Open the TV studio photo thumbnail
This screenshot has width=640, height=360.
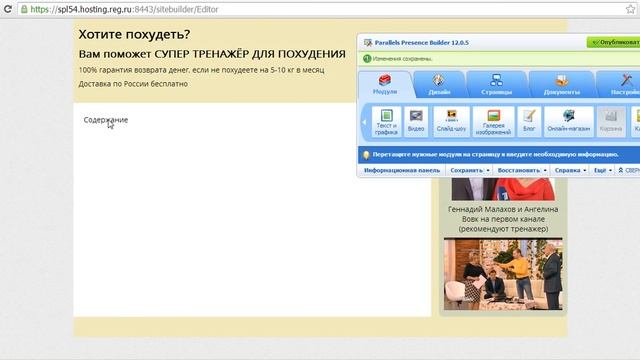pos(503,274)
